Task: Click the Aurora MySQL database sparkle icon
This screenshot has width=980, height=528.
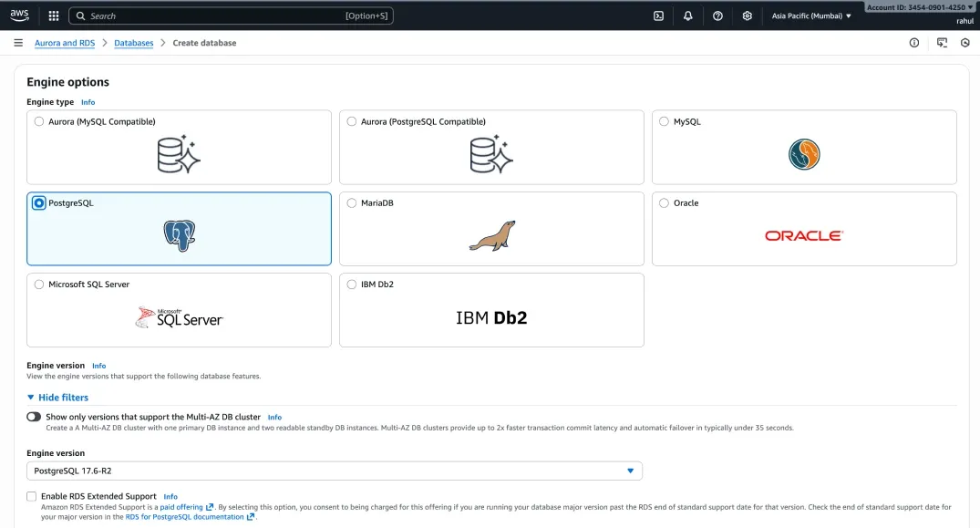Action: tap(179, 154)
